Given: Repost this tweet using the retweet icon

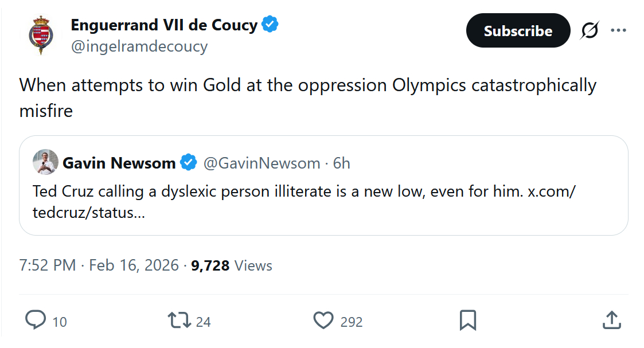Looking at the screenshot, I should click(178, 320).
